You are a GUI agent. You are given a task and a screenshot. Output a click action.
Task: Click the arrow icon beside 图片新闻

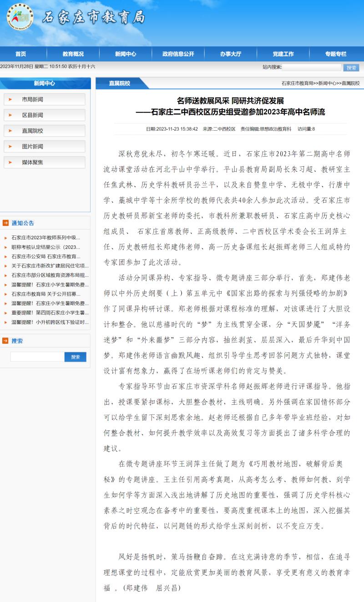(10, 147)
